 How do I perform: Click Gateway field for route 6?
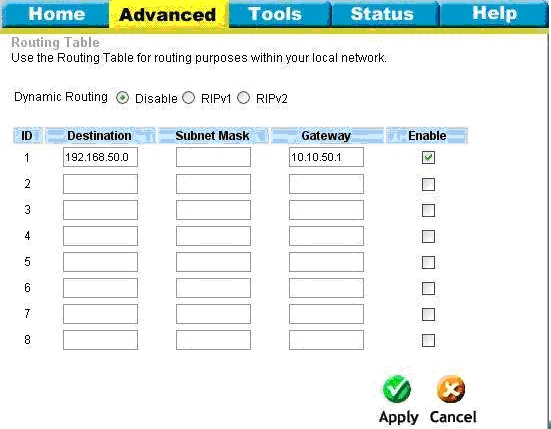326,288
